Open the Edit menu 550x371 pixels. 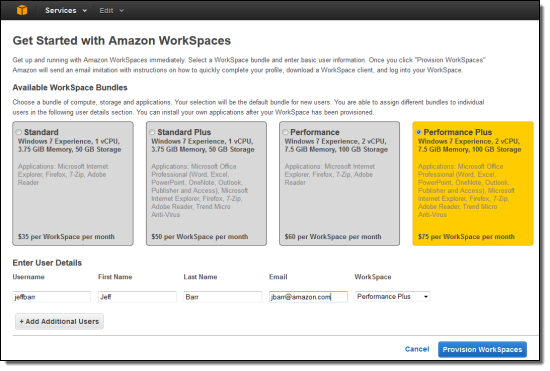click(111, 11)
